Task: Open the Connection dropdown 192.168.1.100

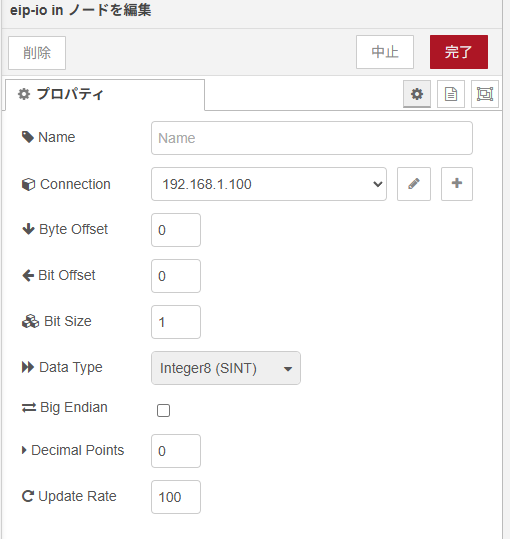Action: click(269, 184)
